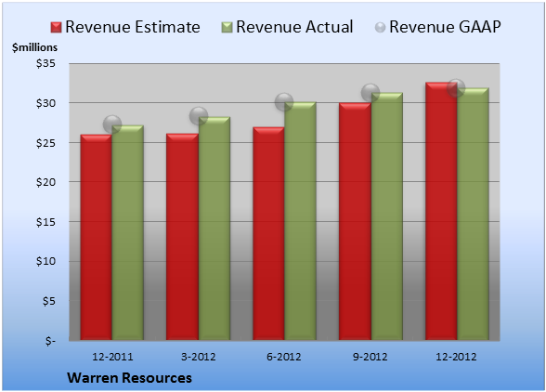546x392 pixels.
Task: Click the red Revenue Estimate legend swatch
Action: [56, 27]
